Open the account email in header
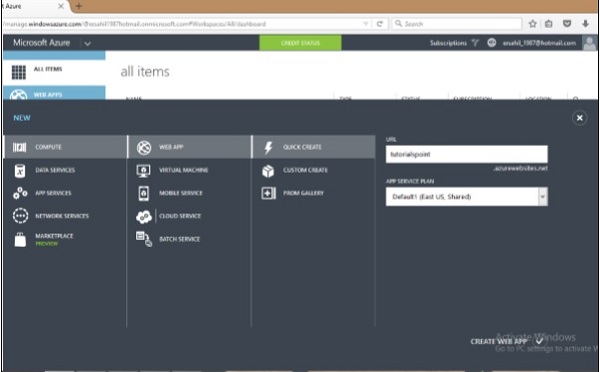 (x=539, y=43)
